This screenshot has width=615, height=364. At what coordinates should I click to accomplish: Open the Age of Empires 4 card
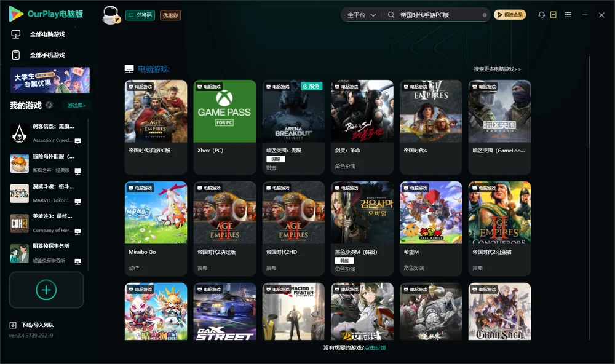point(430,127)
